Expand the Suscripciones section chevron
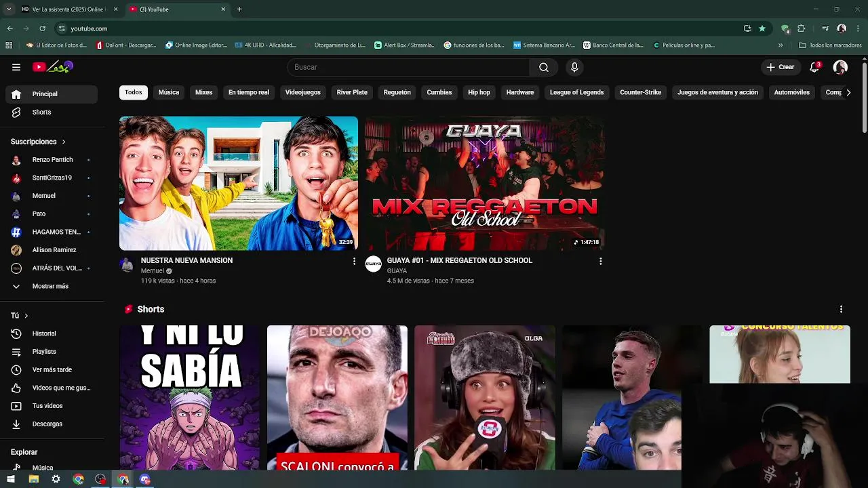This screenshot has height=488, width=868. click(x=64, y=142)
